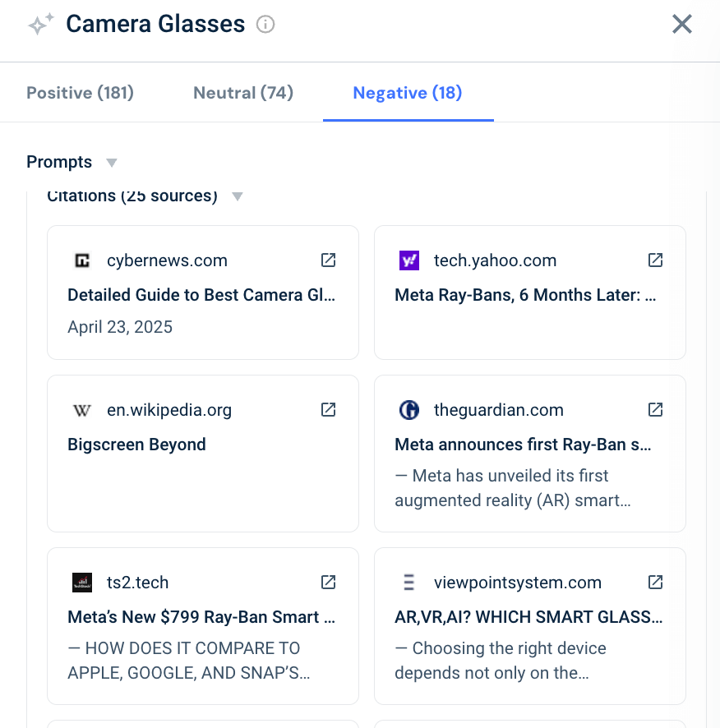Image resolution: width=720 pixels, height=728 pixels.
Task: Click the viewpointsystem.com favicon icon
Action: [408, 582]
